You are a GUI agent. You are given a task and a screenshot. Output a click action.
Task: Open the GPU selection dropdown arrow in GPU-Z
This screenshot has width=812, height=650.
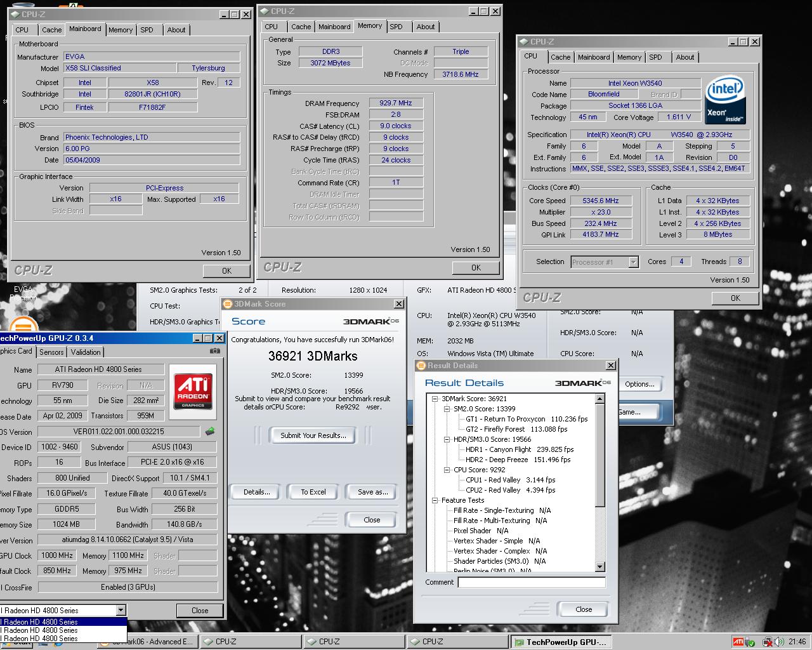pyautogui.click(x=121, y=611)
